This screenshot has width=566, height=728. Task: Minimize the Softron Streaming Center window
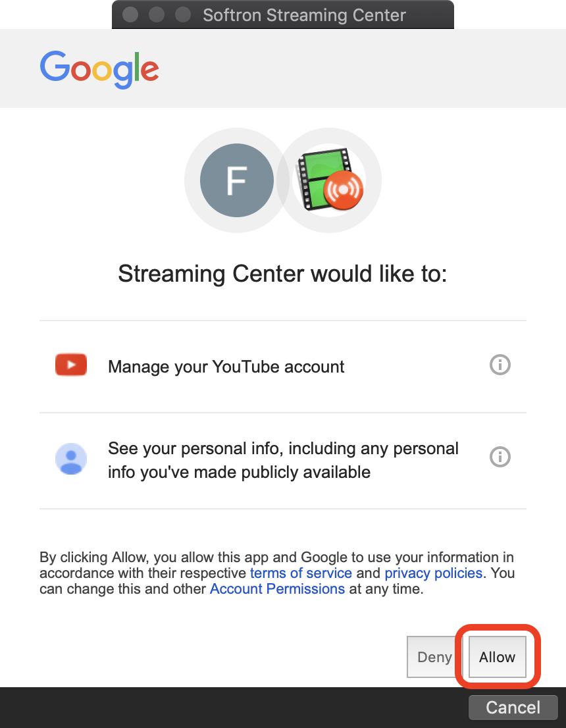(157, 14)
